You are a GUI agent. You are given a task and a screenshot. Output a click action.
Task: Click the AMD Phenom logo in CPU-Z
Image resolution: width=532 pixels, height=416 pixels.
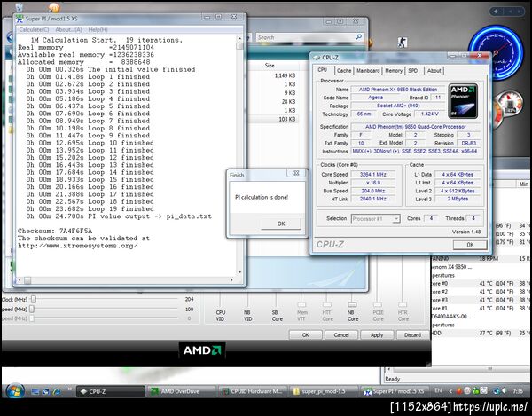(463, 101)
